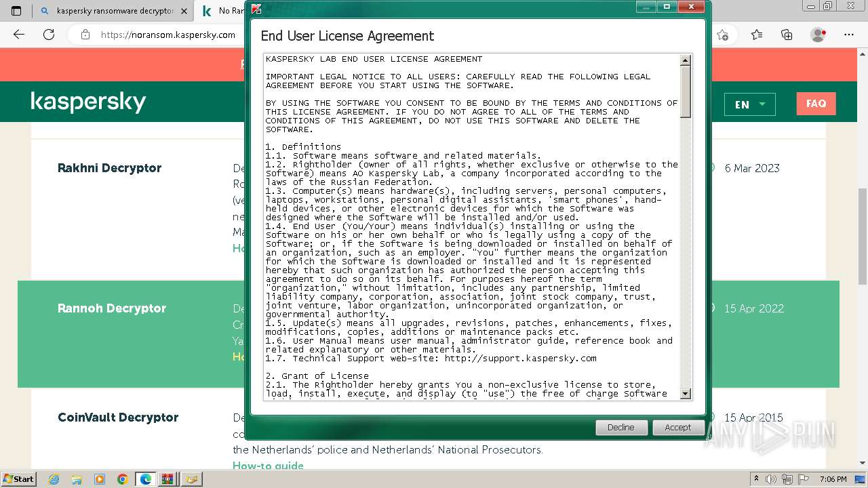This screenshot has width=868, height=488.
Task: Open the Edge profile menu
Action: (818, 35)
